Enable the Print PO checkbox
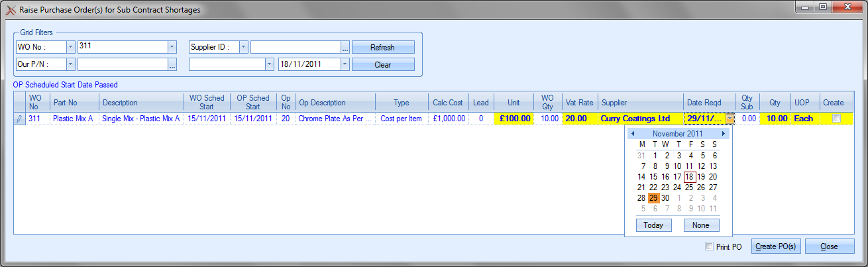 [710, 246]
